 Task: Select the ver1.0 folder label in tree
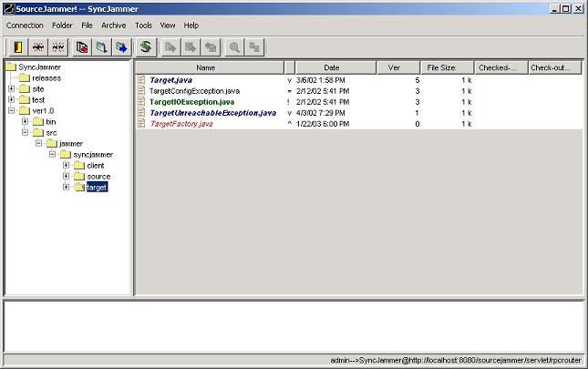click(43, 111)
